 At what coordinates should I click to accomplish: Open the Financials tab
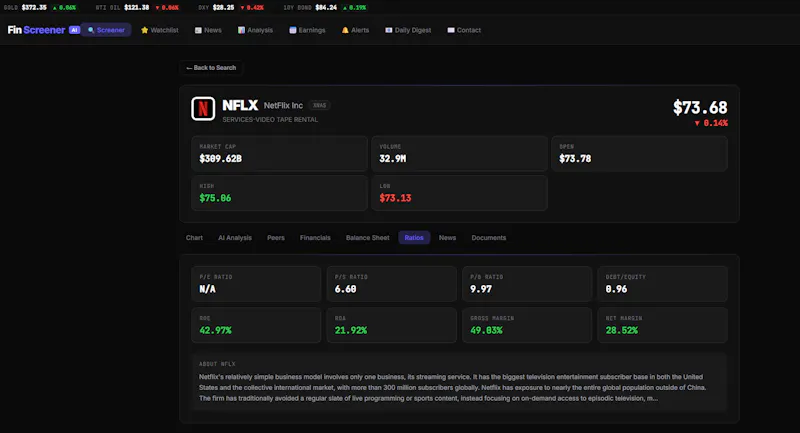[315, 238]
